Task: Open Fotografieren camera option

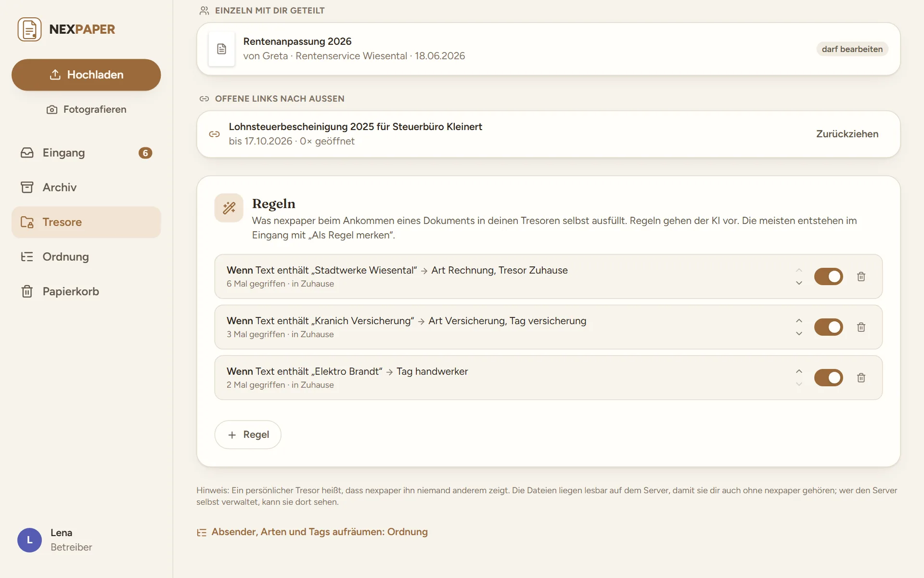Action: click(x=86, y=109)
